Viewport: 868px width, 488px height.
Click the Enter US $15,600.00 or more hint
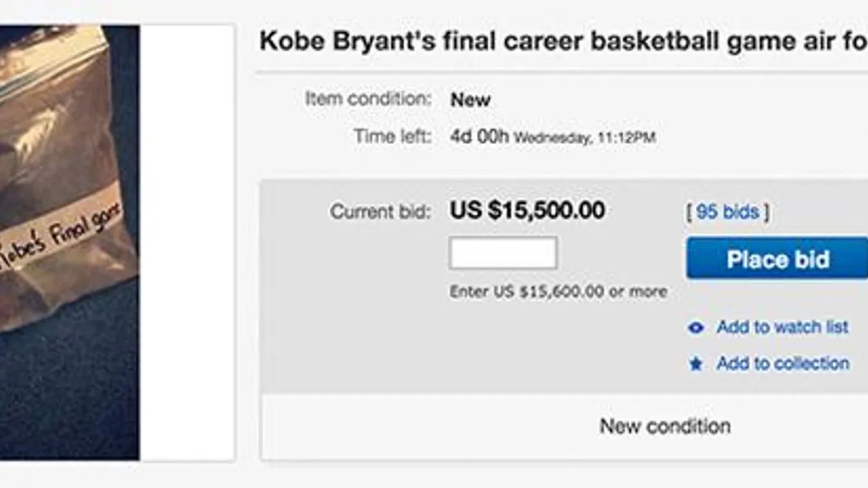[x=558, y=292]
